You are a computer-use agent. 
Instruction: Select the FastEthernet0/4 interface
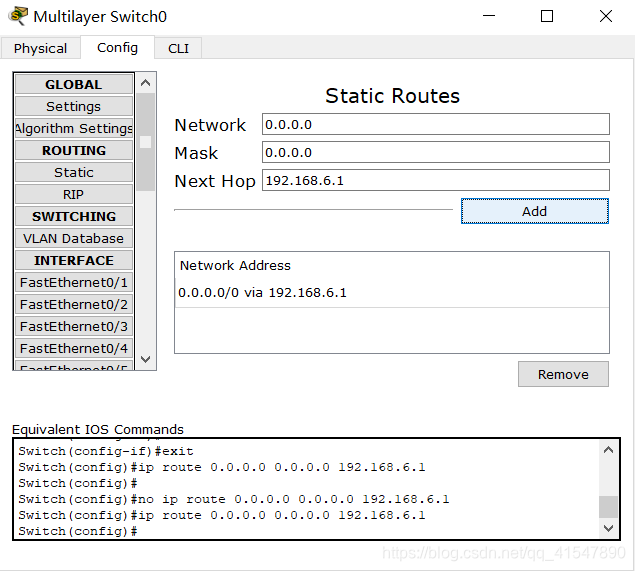tap(74, 348)
